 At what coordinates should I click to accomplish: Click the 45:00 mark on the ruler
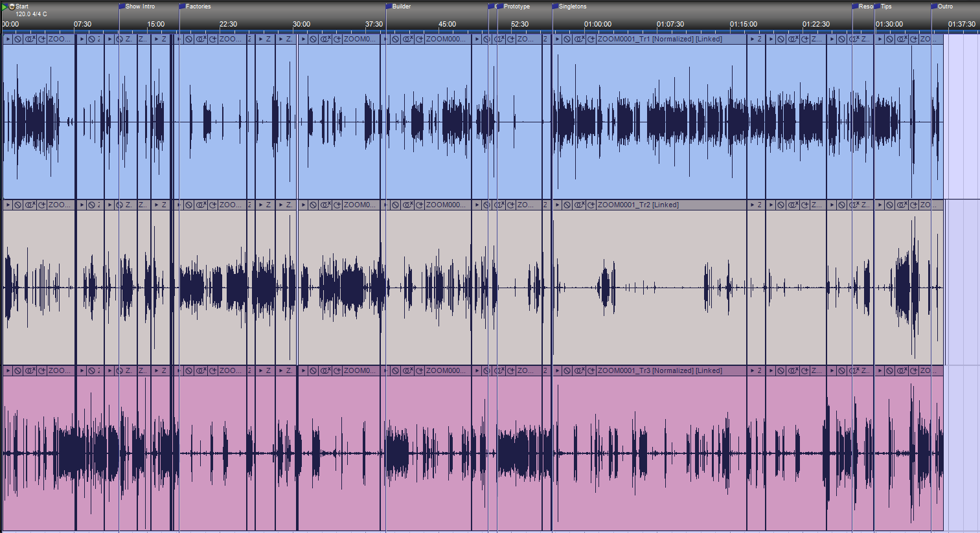[447, 24]
